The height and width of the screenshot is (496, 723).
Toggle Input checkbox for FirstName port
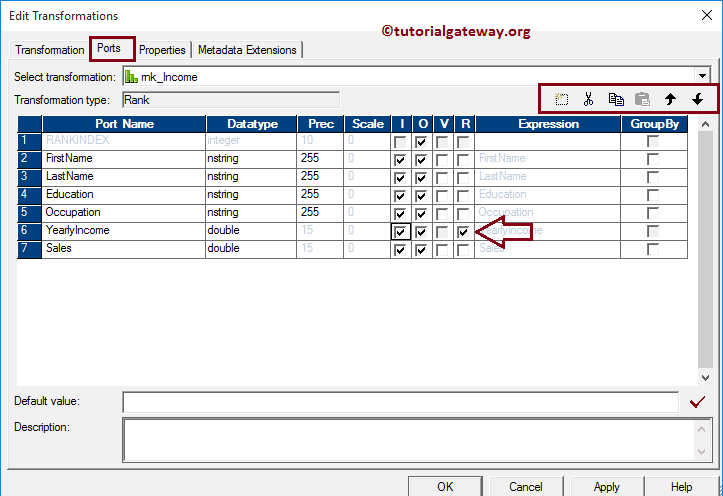pyautogui.click(x=400, y=160)
